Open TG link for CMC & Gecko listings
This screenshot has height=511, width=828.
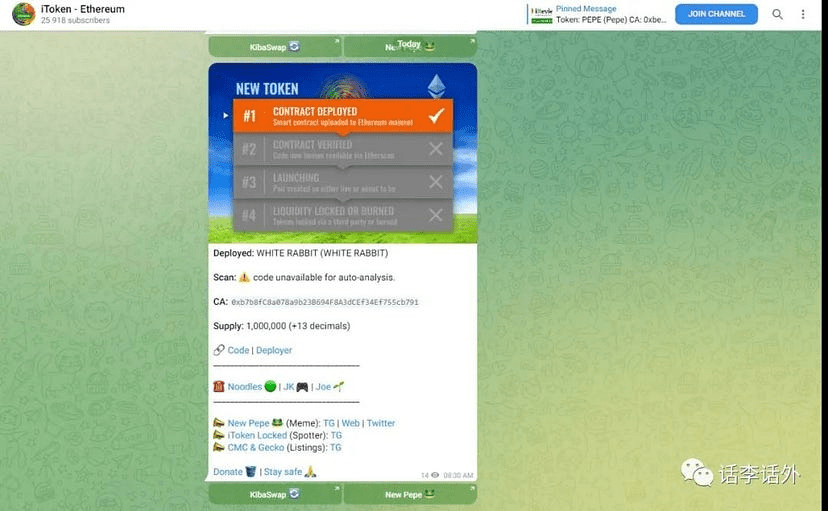335,447
